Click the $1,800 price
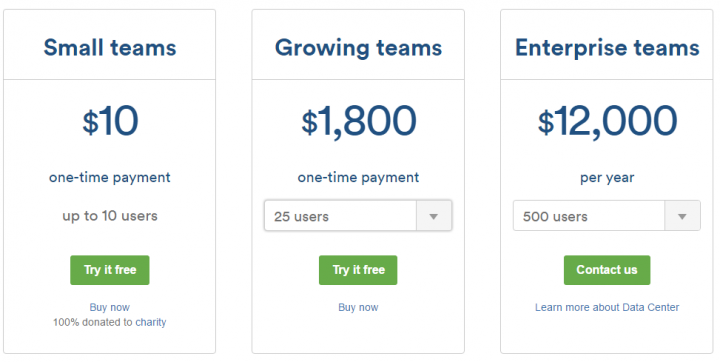 tap(358, 121)
